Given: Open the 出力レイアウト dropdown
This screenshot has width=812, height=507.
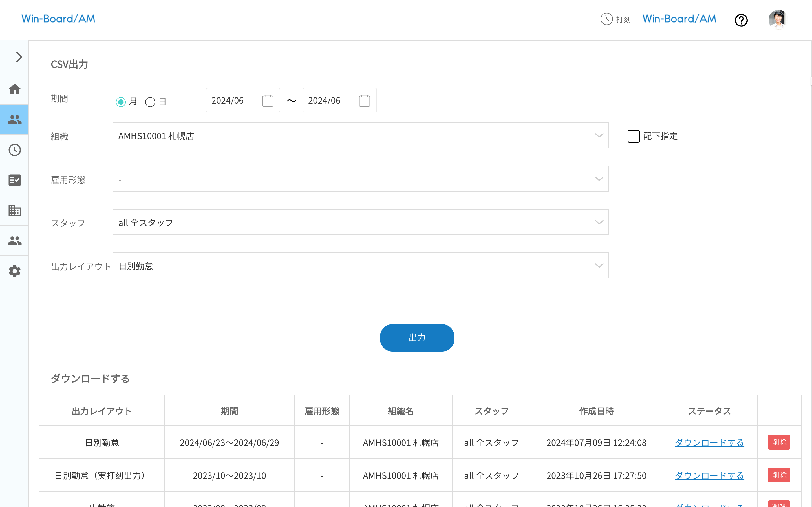Looking at the screenshot, I should click(360, 266).
